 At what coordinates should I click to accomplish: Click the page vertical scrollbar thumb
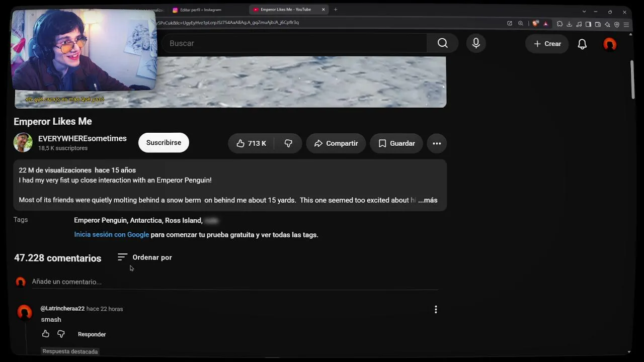(x=632, y=80)
